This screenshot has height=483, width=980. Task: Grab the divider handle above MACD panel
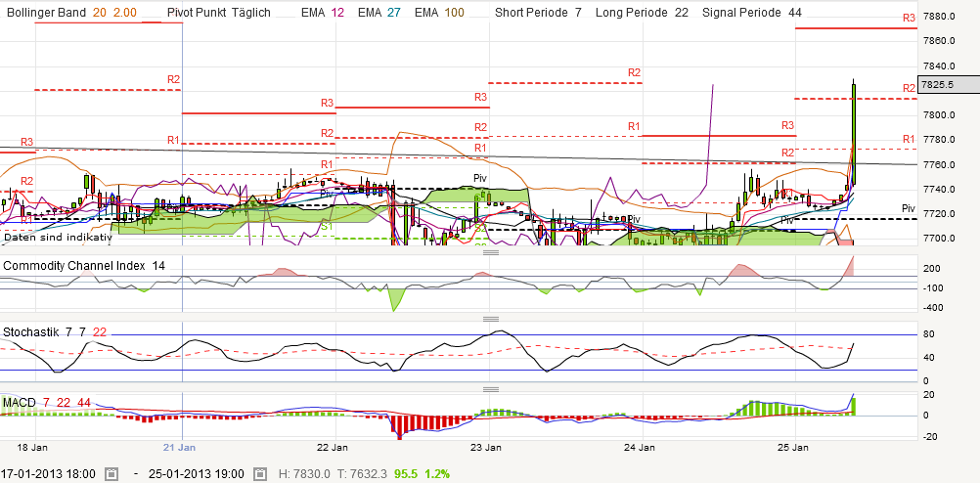pyautogui.click(x=491, y=389)
